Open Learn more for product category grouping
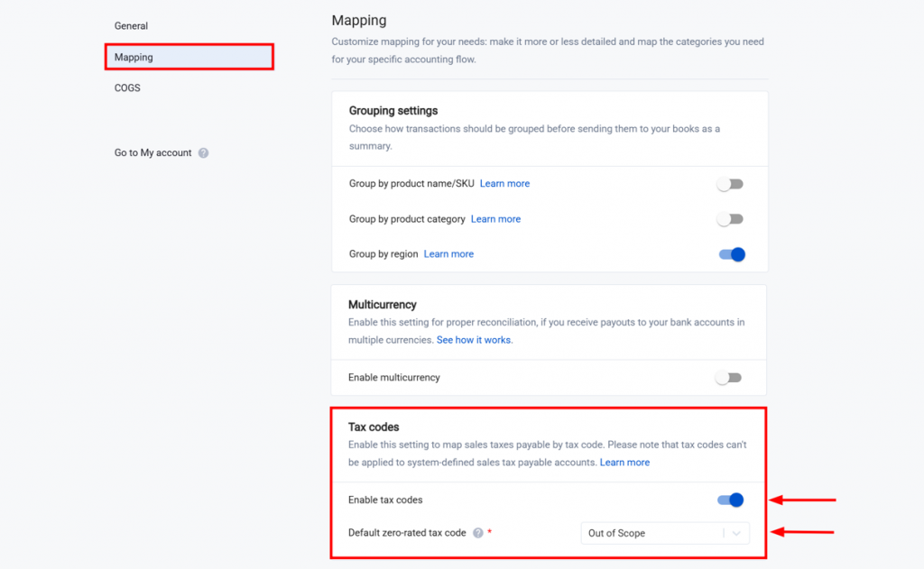The image size is (924, 569). click(495, 219)
